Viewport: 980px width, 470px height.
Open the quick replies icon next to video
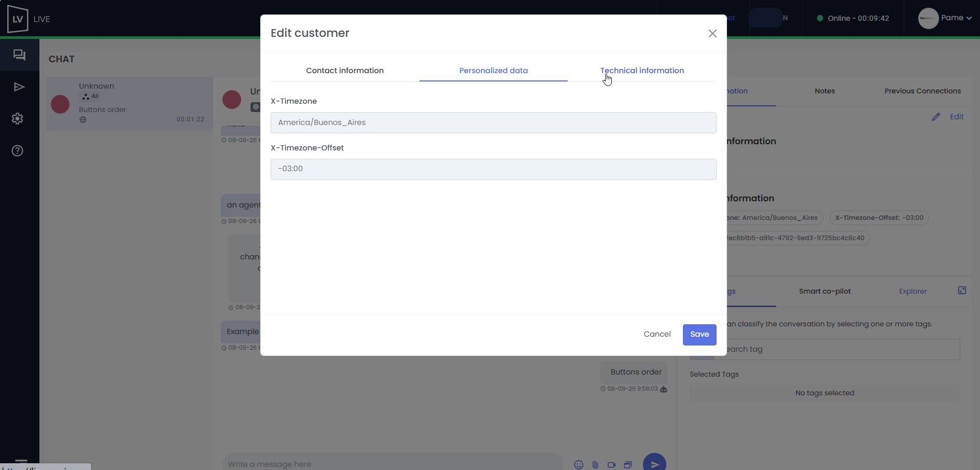628,465
